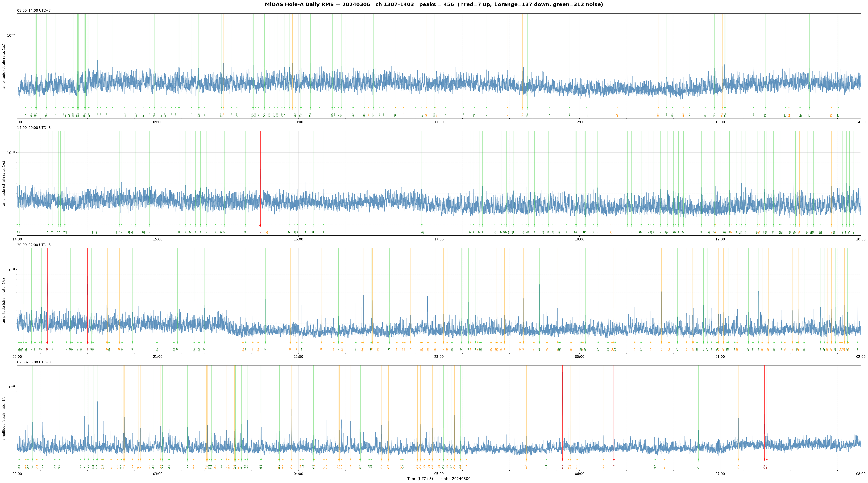Screen dimensions: 868x483
Task: Click the "Time (UTC+8) — date: 20240306" axis label
Action: tap(439, 479)
